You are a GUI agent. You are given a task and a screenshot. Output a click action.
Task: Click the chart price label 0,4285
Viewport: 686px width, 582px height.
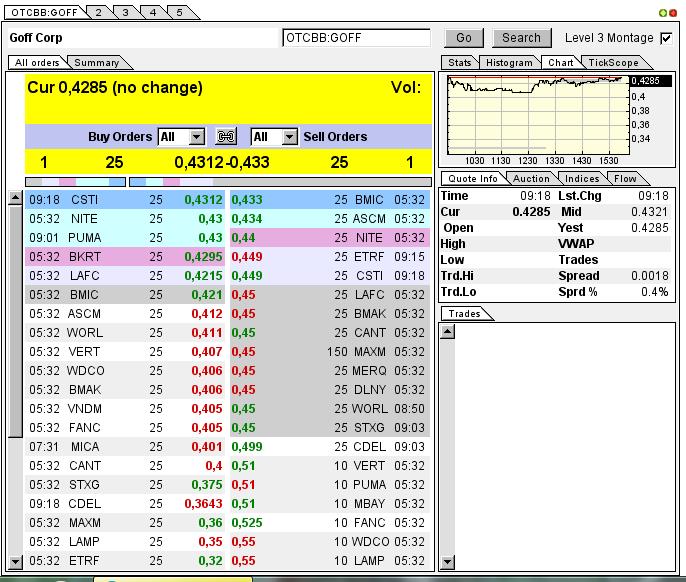point(649,81)
